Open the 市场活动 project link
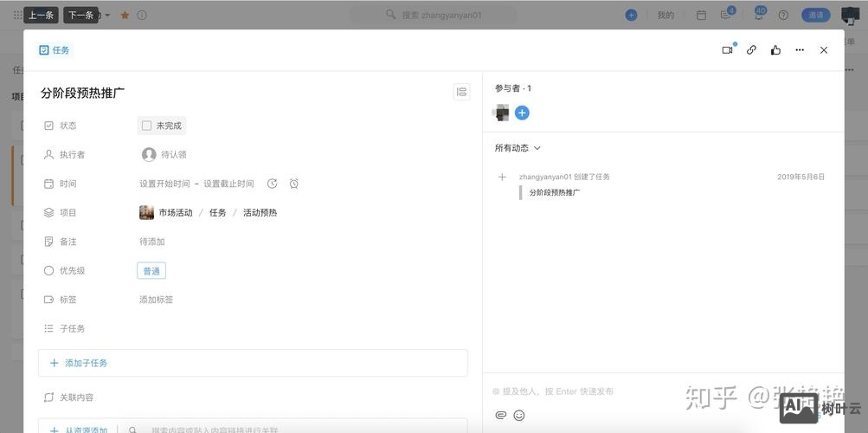Screen dimensions: 868x433 (176, 213)
